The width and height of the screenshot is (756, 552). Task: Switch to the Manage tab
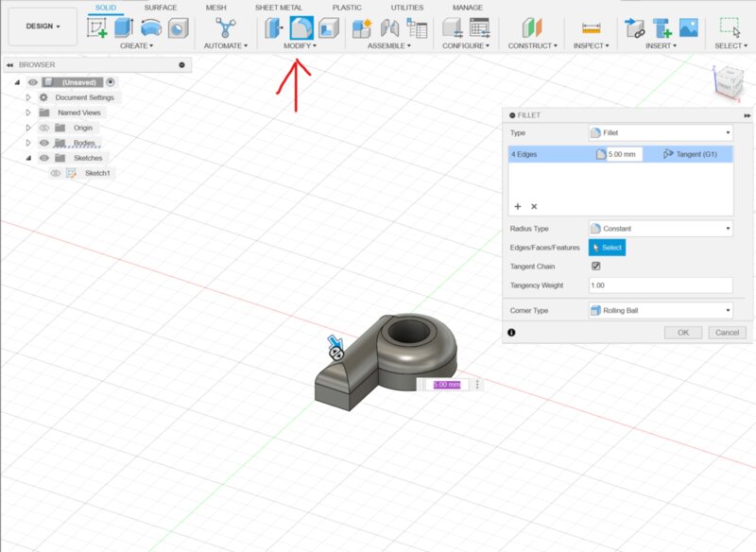pos(468,8)
